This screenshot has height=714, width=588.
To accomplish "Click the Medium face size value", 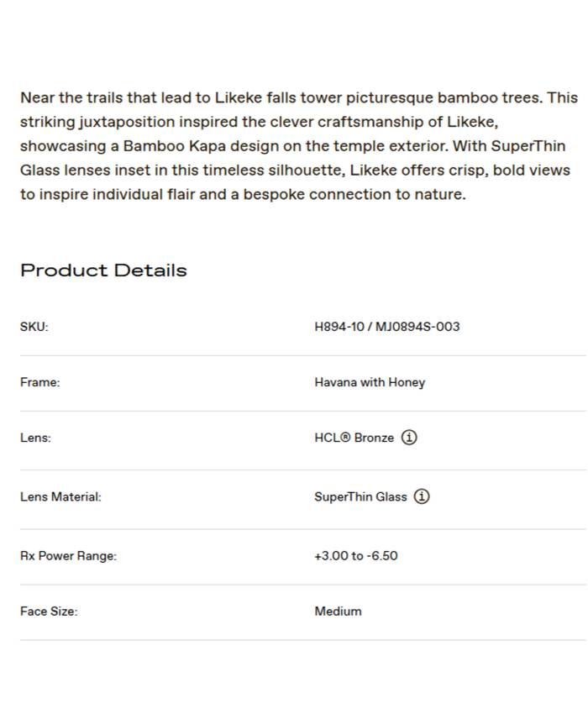I will (x=338, y=611).
